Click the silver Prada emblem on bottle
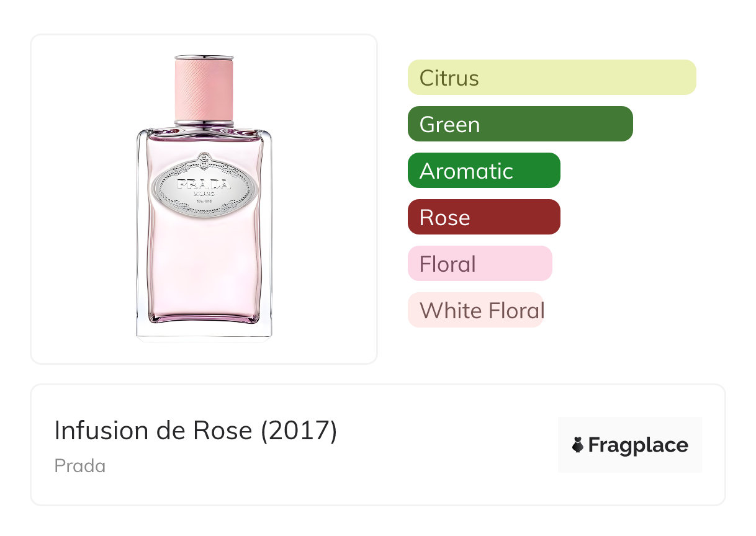The width and height of the screenshot is (756, 536). (x=204, y=186)
